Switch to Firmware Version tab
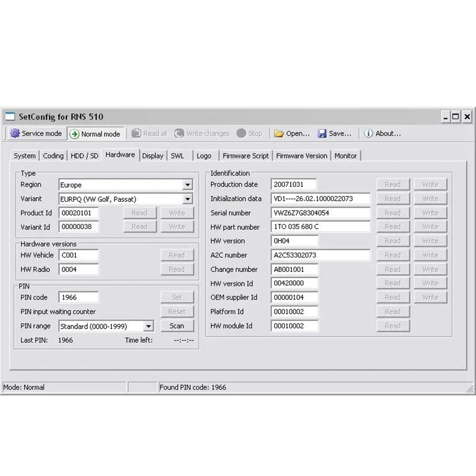This screenshot has height=476, width=476. click(x=301, y=156)
